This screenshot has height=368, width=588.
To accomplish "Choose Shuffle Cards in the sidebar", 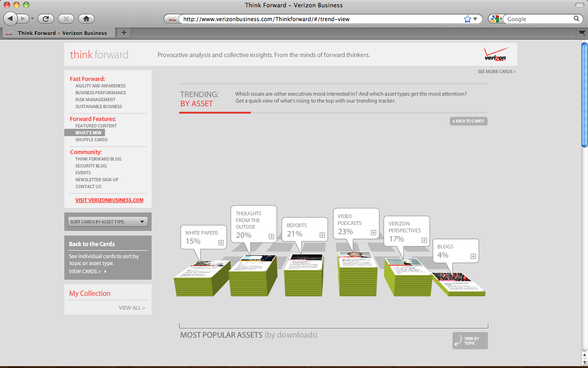I will click(x=91, y=140).
